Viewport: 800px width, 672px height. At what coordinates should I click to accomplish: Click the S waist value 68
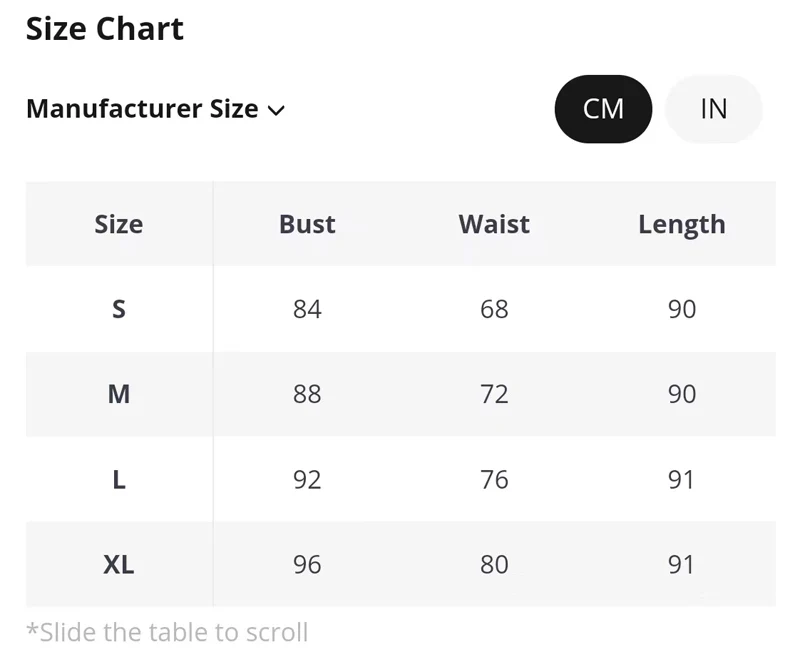(494, 309)
